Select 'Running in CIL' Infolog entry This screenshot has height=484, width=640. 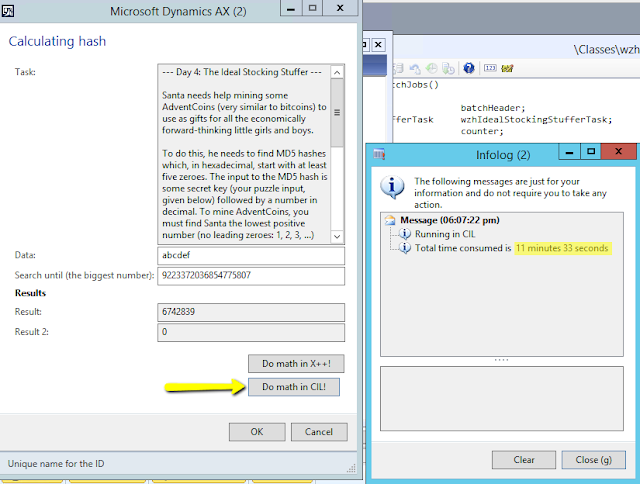[445, 234]
